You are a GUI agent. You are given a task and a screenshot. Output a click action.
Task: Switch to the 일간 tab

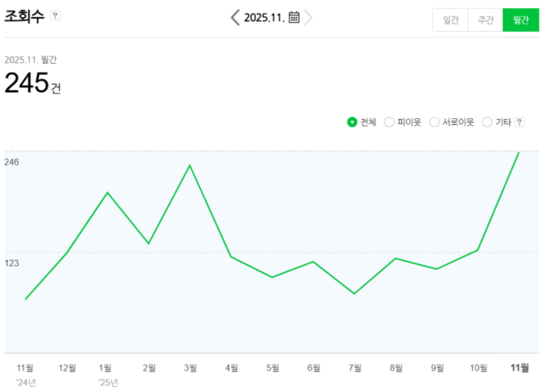click(x=451, y=20)
